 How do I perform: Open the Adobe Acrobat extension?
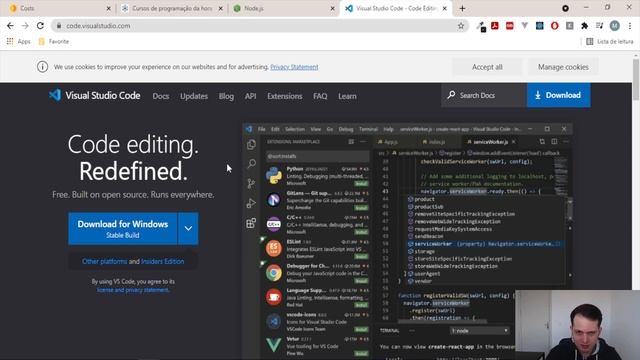pos(495,26)
